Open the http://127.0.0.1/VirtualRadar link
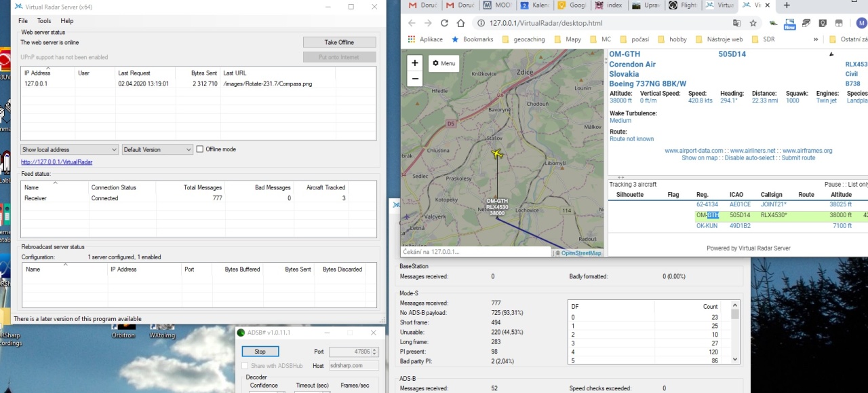Viewport: 868px width, 393px height. point(57,162)
